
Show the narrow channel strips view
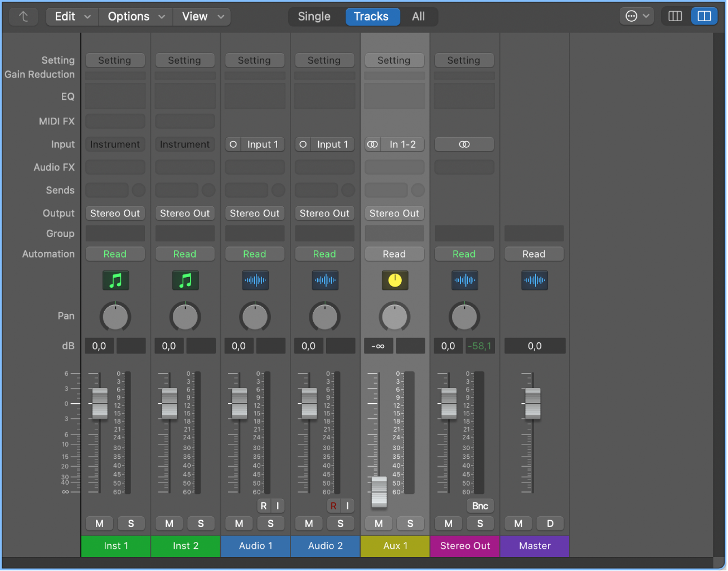coord(675,16)
